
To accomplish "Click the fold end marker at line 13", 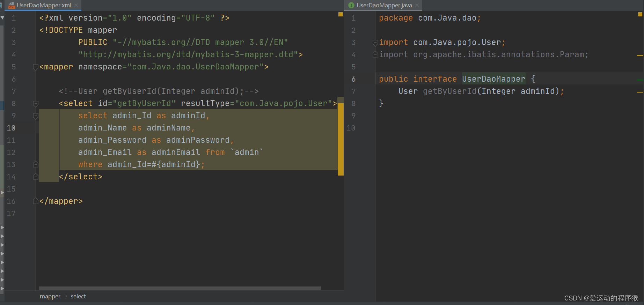I will tap(36, 164).
